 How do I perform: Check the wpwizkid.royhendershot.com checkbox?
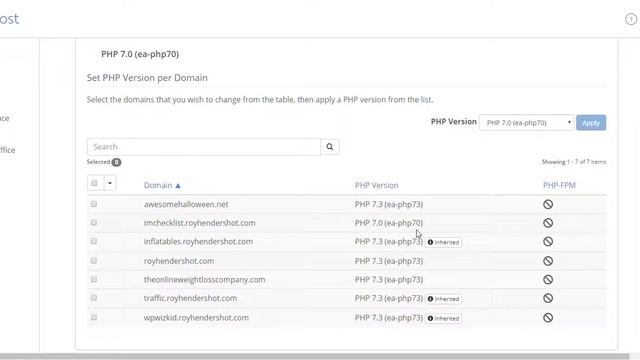(x=94, y=317)
